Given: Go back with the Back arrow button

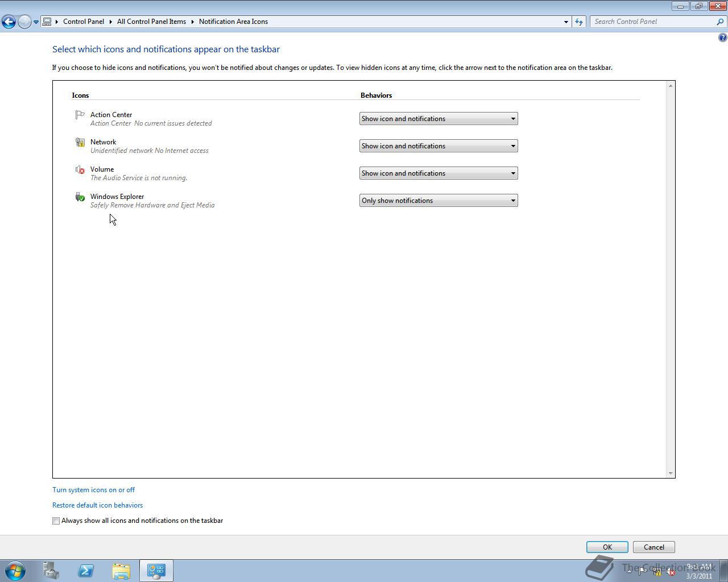Looking at the screenshot, I should click(x=9, y=22).
